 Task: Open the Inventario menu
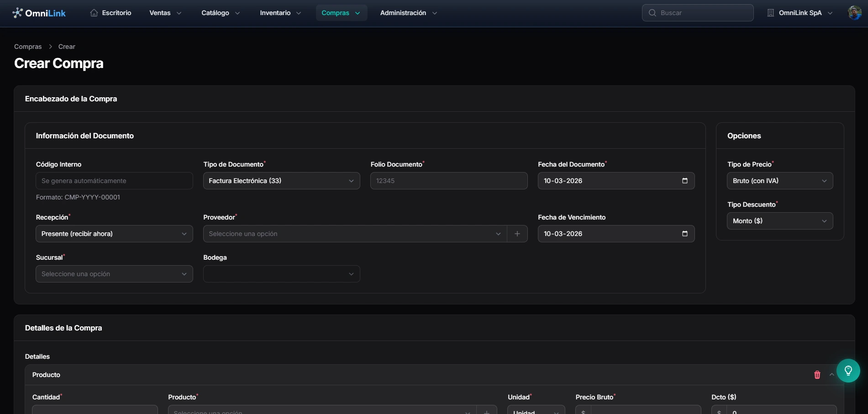coord(280,13)
